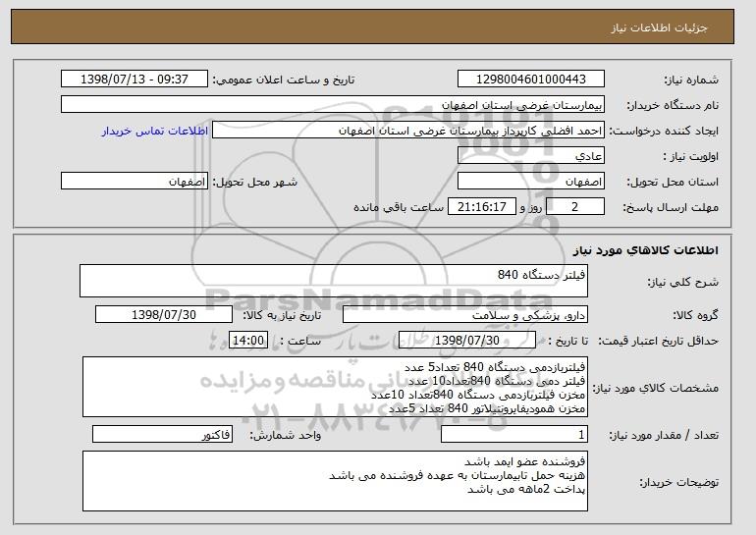This screenshot has height=535, width=756.
Task: Select the شرح کلی نیاز field فیلتر دستگاه 840
Action: pyautogui.click(x=334, y=281)
